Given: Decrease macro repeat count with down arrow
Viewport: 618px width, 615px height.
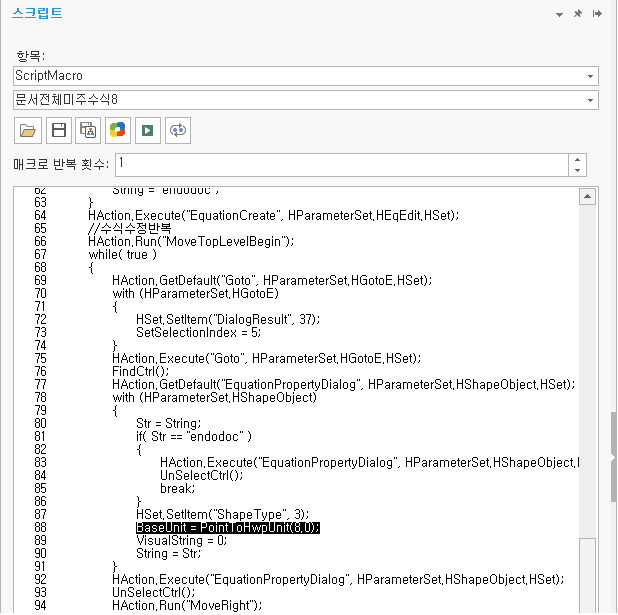Looking at the screenshot, I should [x=577, y=170].
